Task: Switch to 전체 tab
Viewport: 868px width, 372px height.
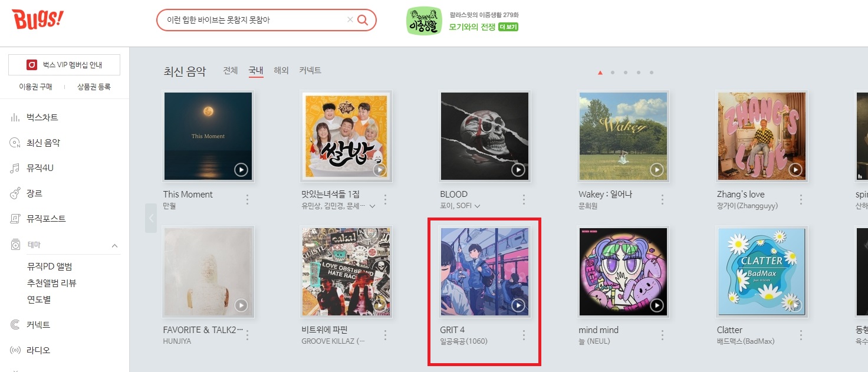Action: (231, 71)
